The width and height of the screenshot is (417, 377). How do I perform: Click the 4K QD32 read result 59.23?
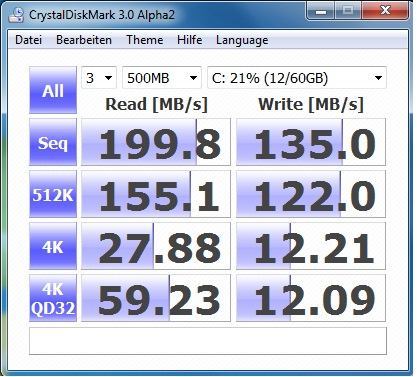tap(156, 298)
